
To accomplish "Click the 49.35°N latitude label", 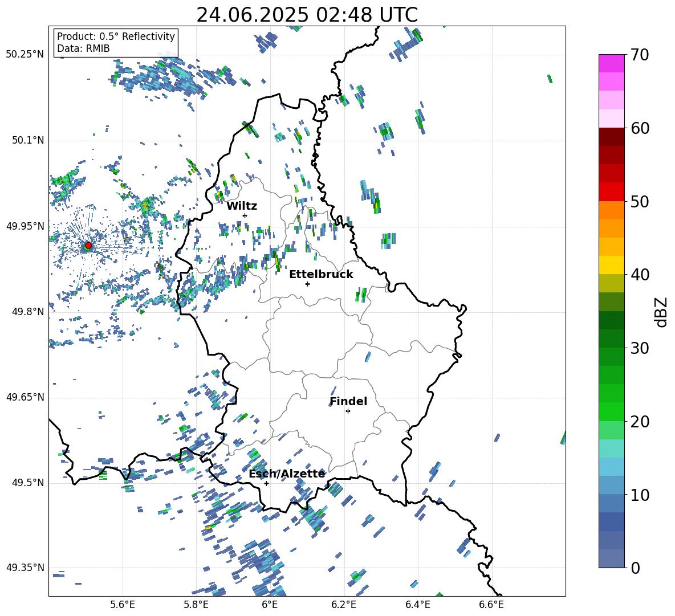I will point(25,568).
